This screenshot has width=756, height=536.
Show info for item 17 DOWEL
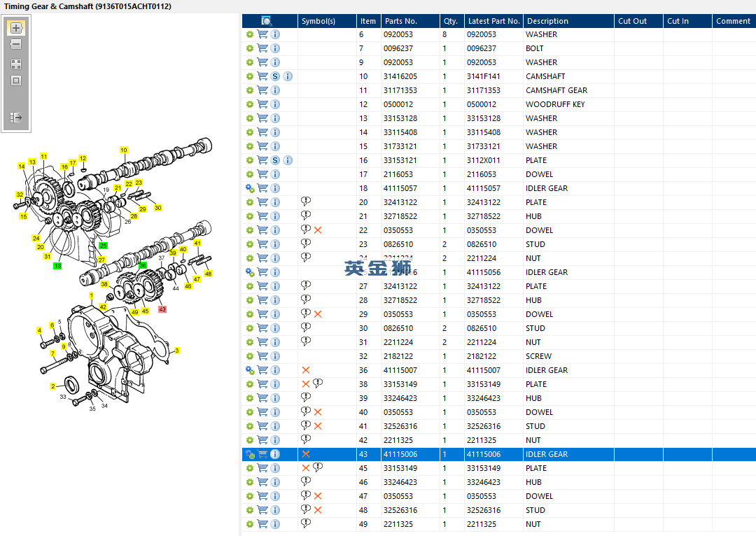tap(275, 174)
